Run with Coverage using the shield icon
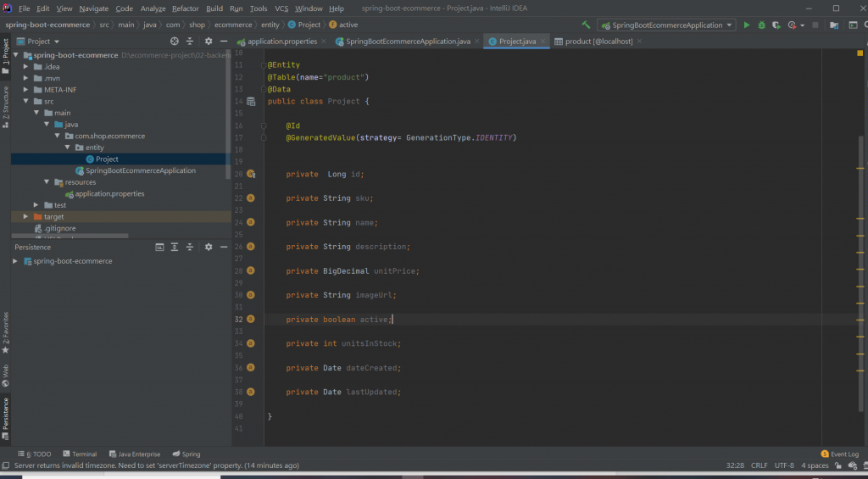The width and height of the screenshot is (868, 479). pyautogui.click(x=776, y=25)
